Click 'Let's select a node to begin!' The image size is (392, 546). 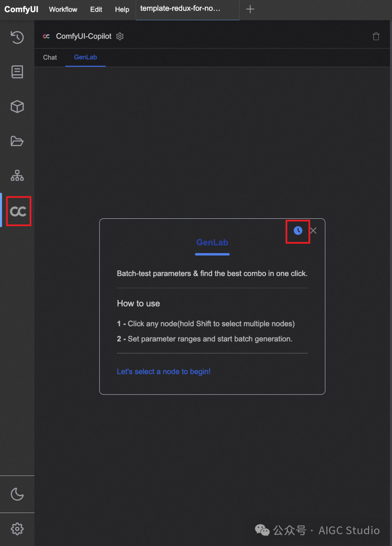point(164,372)
